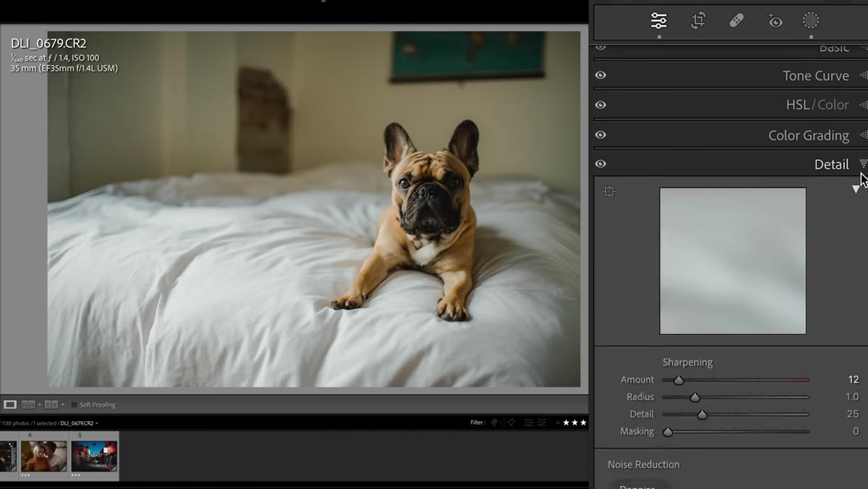Switch to Color mode in panel header

pyautogui.click(x=833, y=105)
